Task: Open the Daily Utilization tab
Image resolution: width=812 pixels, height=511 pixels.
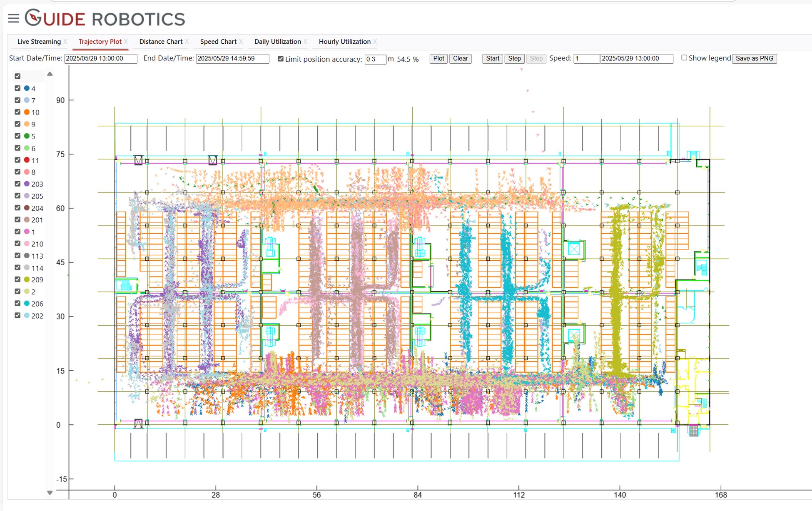Action: (x=277, y=42)
